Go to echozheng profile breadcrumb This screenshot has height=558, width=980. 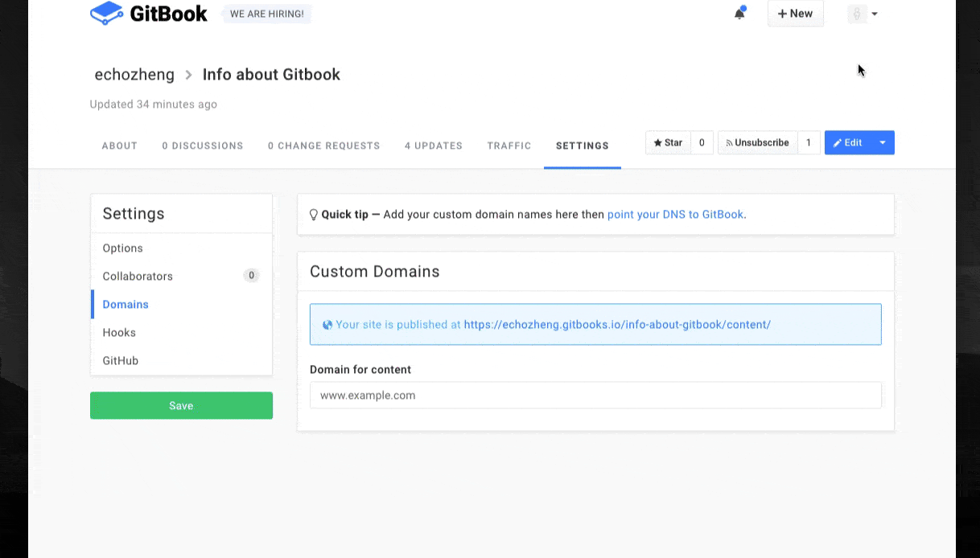click(x=134, y=75)
